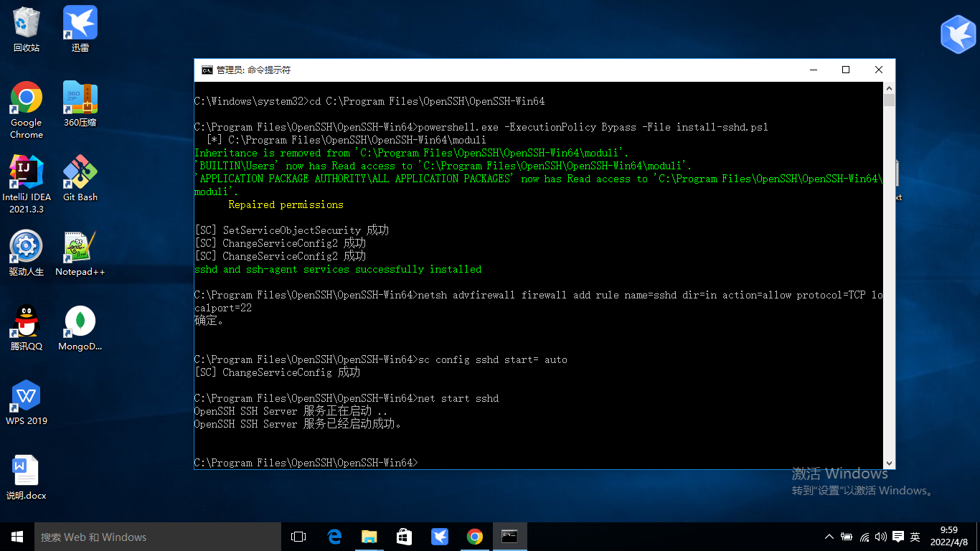The width and height of the screenshot is (980, 551).
Task: Switch the 英 input language indicator
Action: tap(915, 537)
